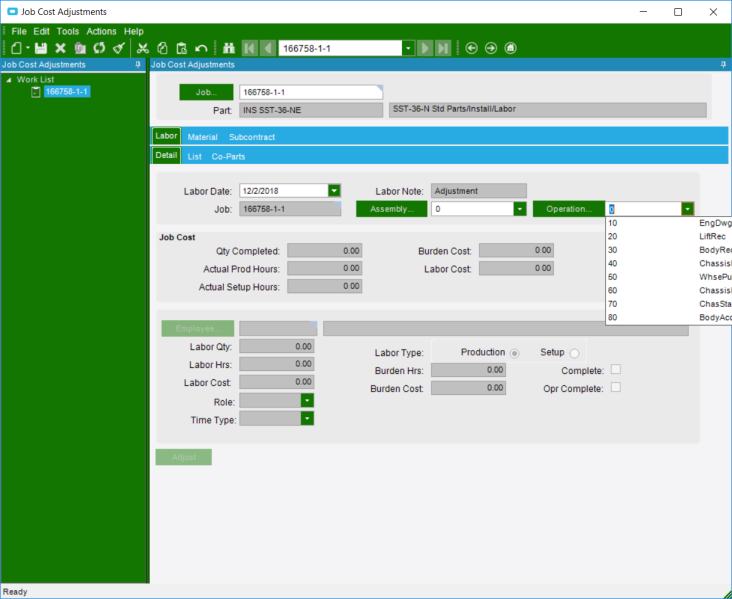Pin the left Job Cost Adjustments tree panel
The image size is (732, 599).
pyautogui.click(x=138, y=64)
